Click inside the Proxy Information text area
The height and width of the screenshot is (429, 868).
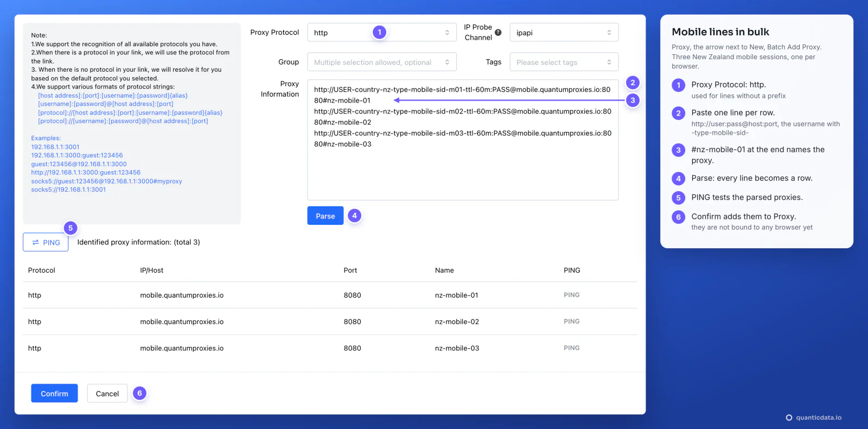[x=463, y=140]
